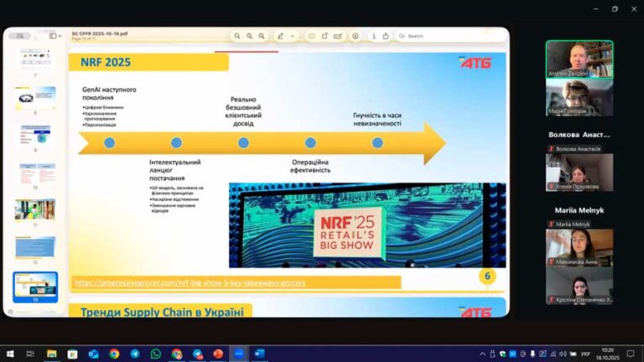
Task: Click the share icon in toolbar
Action: point(385,36)
